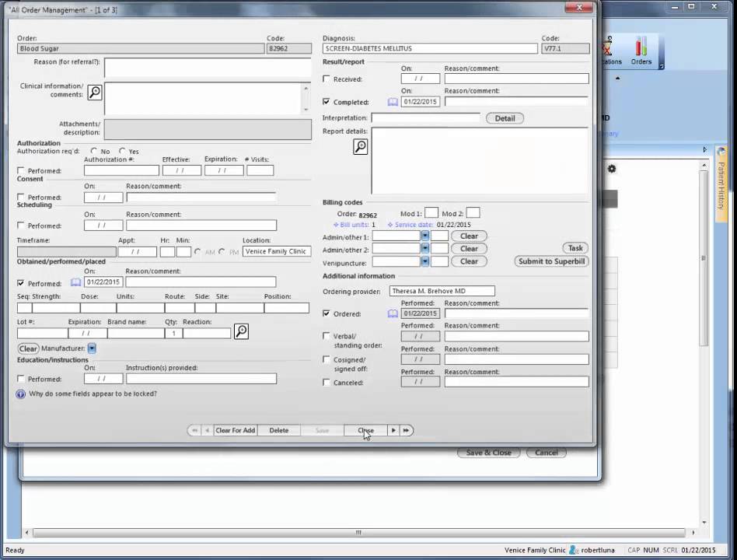
Task: Open Patient History side tab
Action: (x=721, y=184)
